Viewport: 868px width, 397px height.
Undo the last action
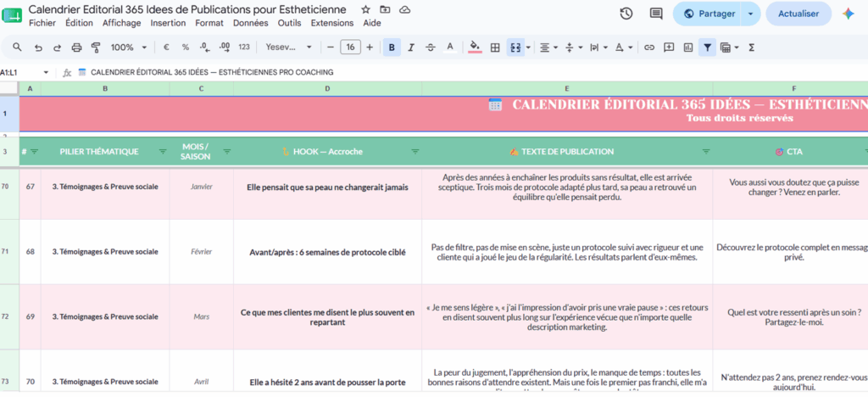click(38, 48)
